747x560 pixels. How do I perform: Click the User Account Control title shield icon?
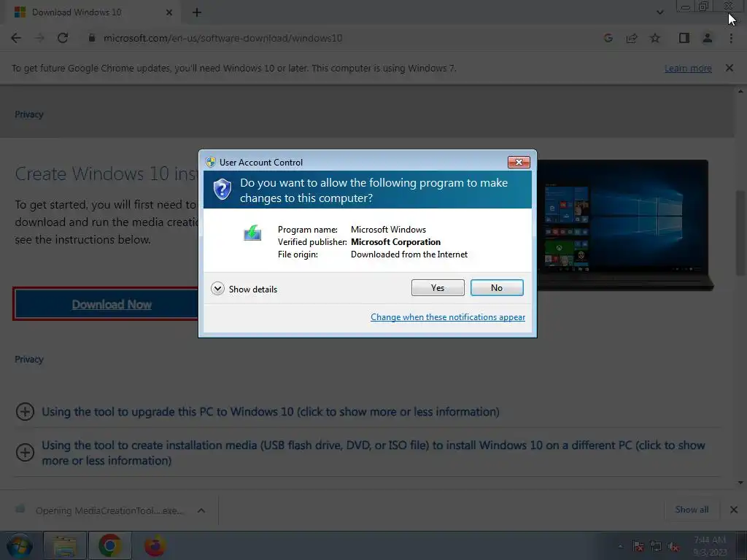point(211,162)
